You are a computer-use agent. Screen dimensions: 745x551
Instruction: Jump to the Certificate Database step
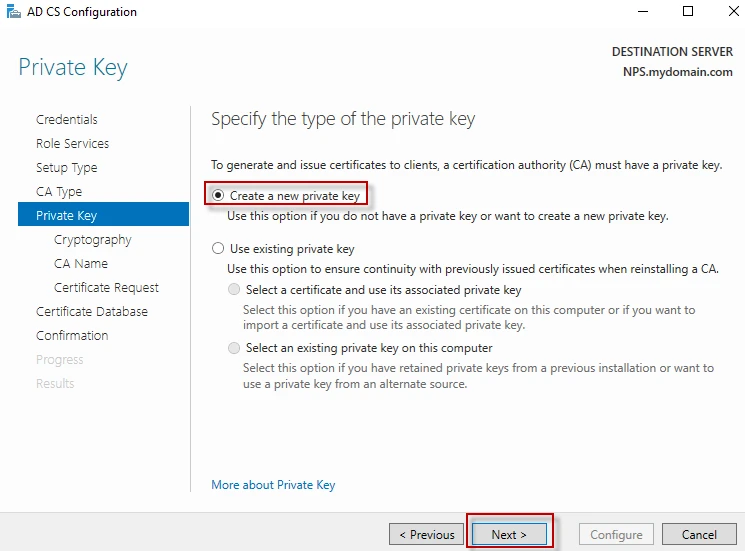(x=92, y=312)
